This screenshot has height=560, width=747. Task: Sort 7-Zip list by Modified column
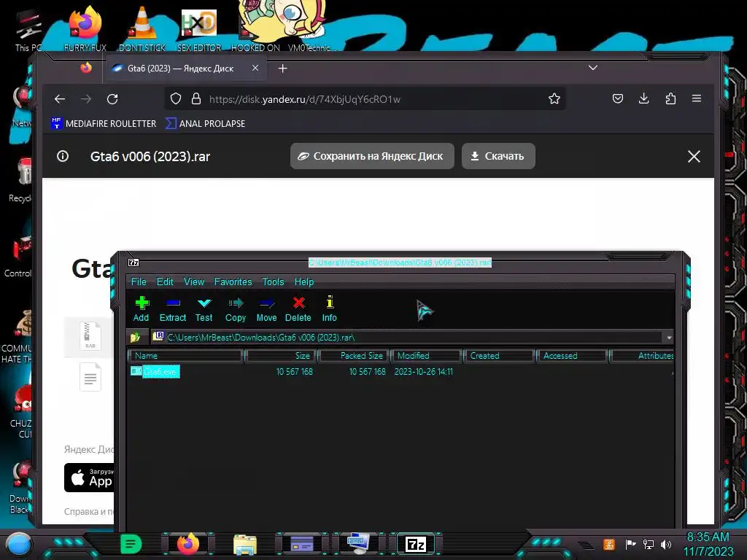(x=427, y=356)
